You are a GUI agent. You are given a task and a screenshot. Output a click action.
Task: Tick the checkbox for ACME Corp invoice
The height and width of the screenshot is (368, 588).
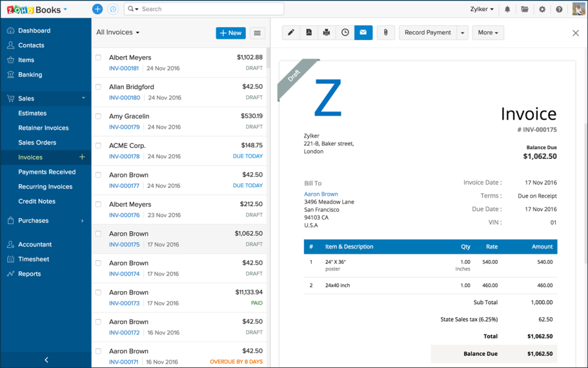97,145
